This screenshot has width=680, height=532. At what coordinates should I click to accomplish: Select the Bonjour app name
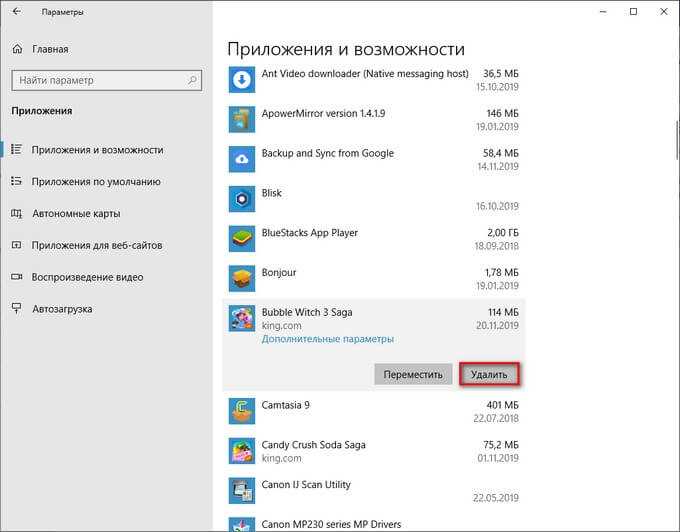pyautogui.click(x=279, y=273)
